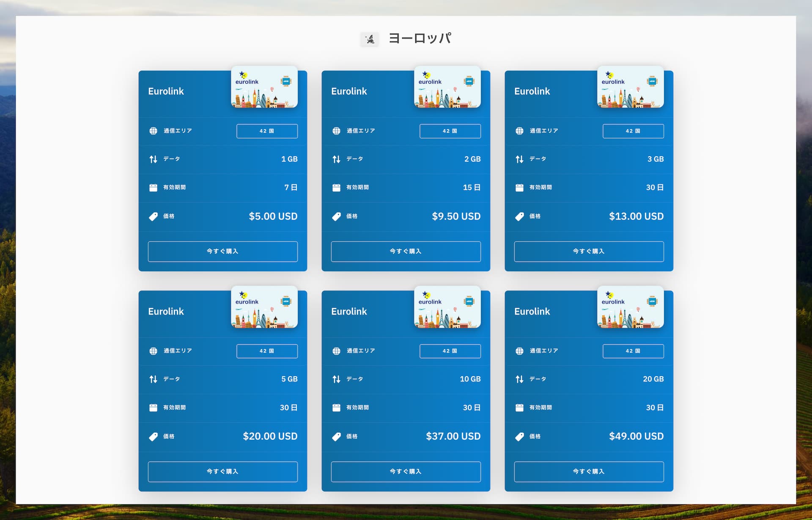Image resolution: width=812 pixels, height=520 pixels.
Task: Click the price tag icon next to $37.00 USD
Action: (336, 437)
